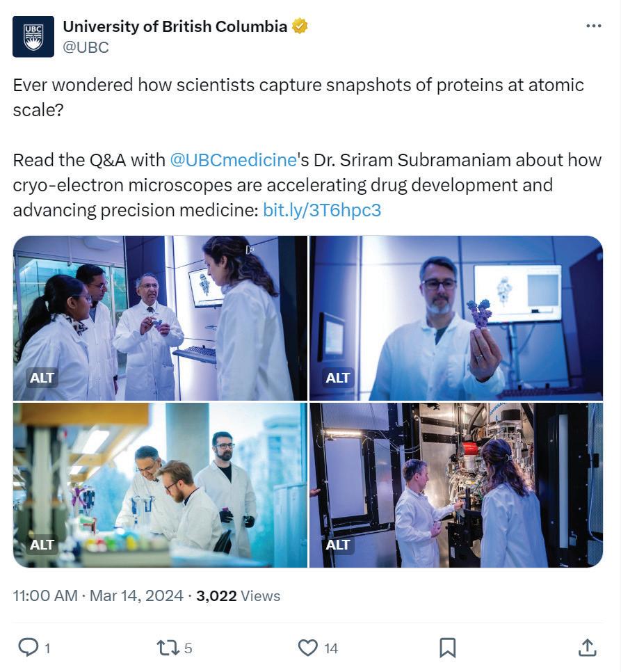
Task: Show ALT text for protein model photo
Action: [338, 378]
